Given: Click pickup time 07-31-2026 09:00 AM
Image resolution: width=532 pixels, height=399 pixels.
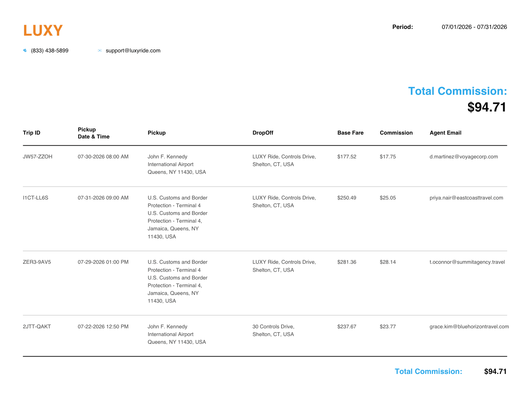Looking at the screenshot, I should tap(103, 198).
